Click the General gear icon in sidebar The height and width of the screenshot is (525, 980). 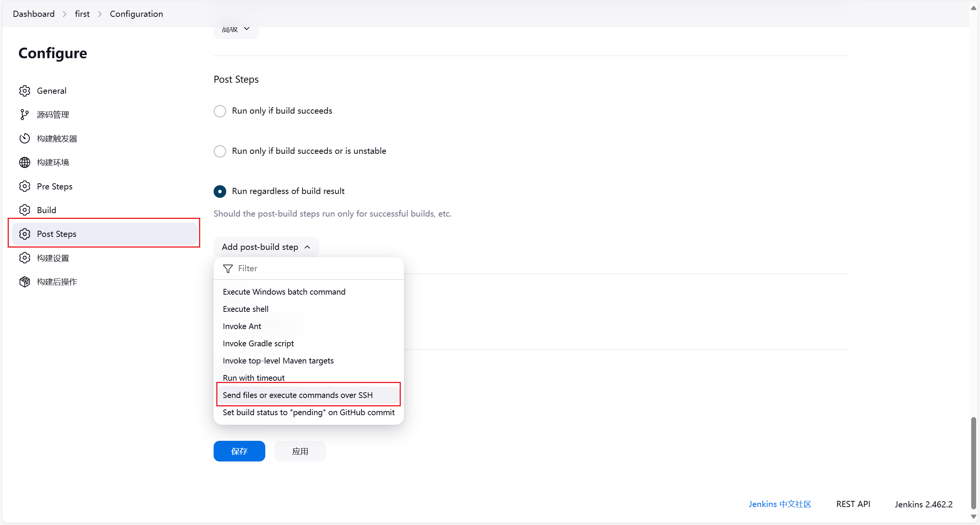(24, 91)
